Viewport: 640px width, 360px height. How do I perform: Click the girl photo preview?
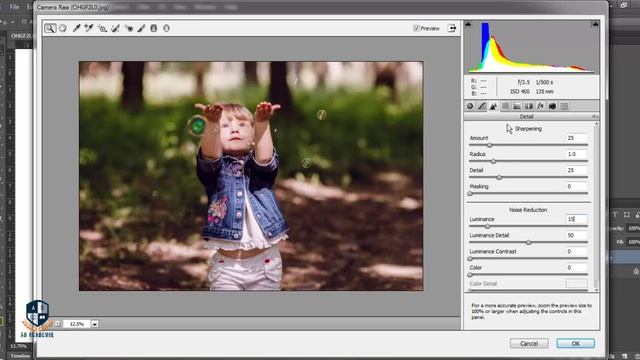pyautogui.click(x=251, y=176)
